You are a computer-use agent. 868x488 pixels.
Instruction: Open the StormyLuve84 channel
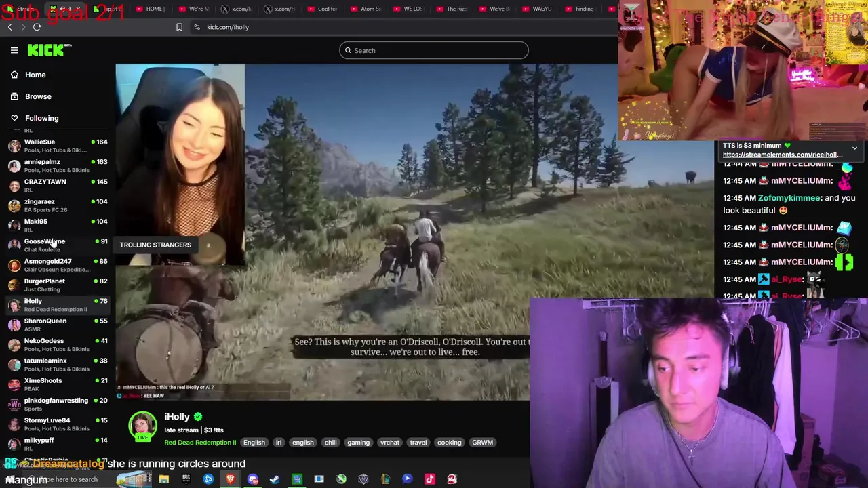pos(58,424)
